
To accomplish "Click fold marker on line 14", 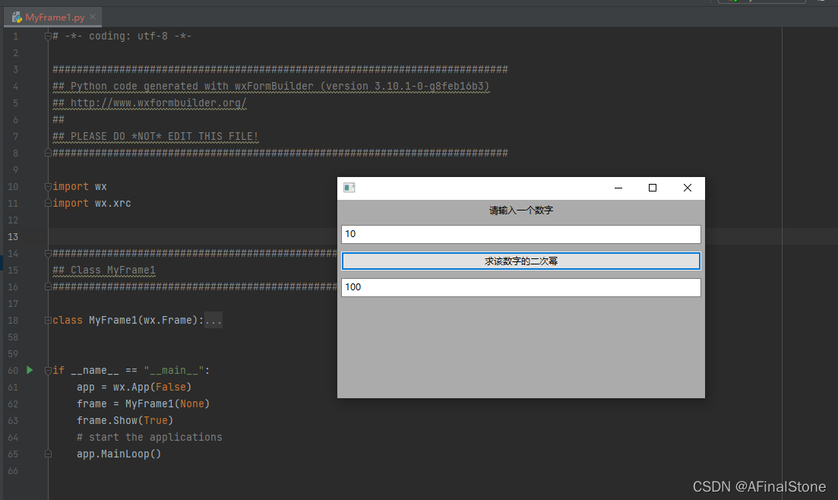I will [x=48, y=253].
